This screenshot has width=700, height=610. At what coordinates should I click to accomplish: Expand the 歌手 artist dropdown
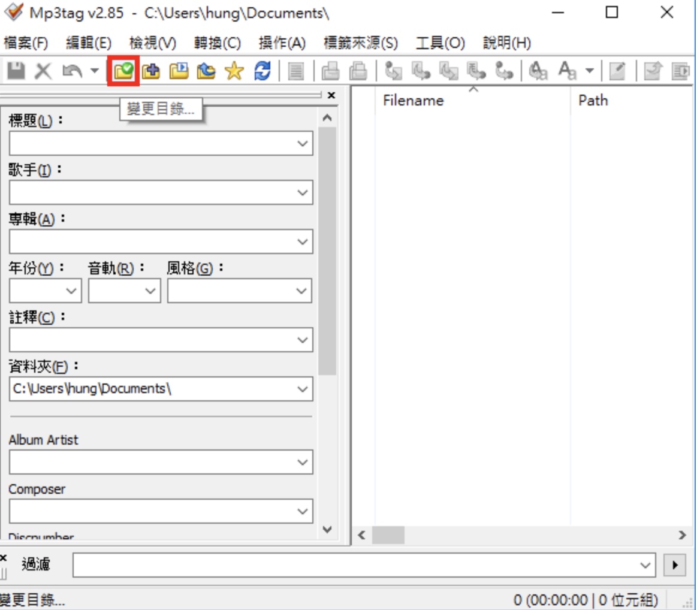pos(303,193)
